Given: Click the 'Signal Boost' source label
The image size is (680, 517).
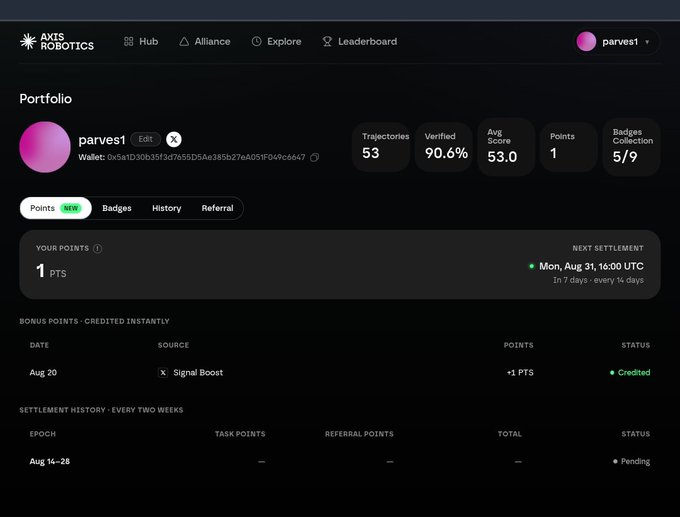Looking at the screenshot, I should coord(198,373).
